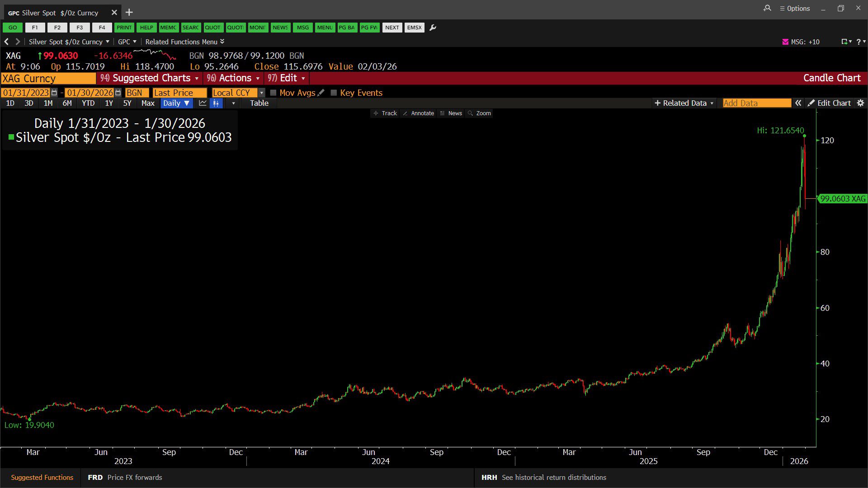Click the end date field 01/30/2026
This screenshot has width=868, height=488.
click(90, 93)
